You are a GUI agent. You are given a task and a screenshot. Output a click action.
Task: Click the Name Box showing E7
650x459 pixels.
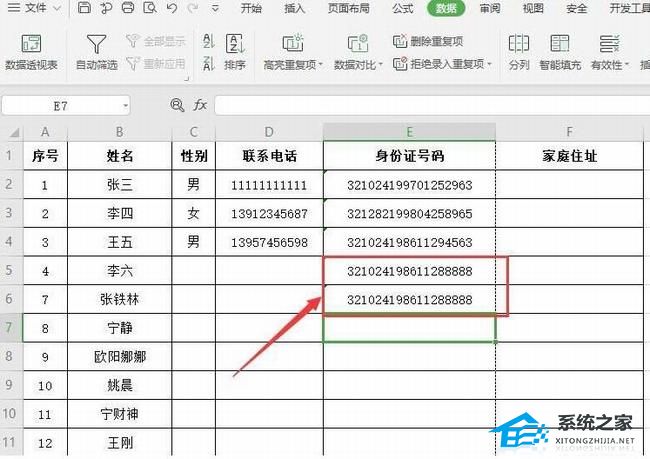point(61,106)
